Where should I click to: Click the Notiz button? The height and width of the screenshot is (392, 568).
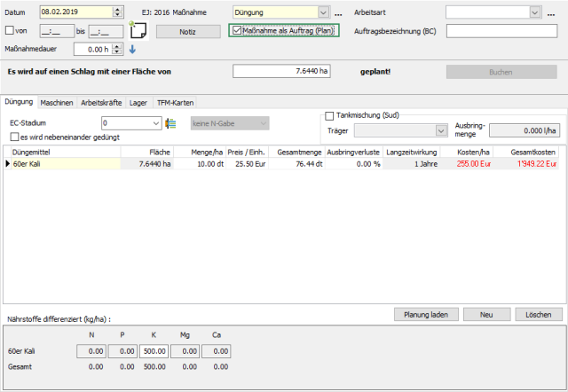tap(188, 31)
